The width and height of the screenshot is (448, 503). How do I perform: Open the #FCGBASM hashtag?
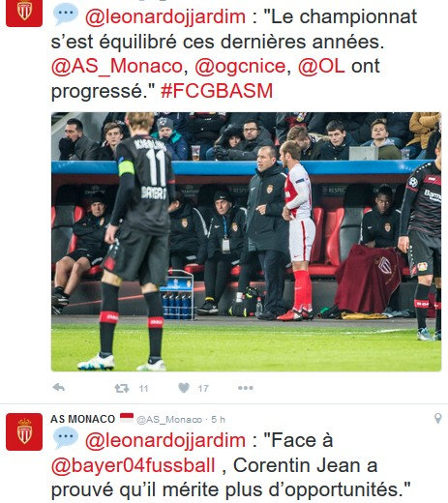click(217, 91)
